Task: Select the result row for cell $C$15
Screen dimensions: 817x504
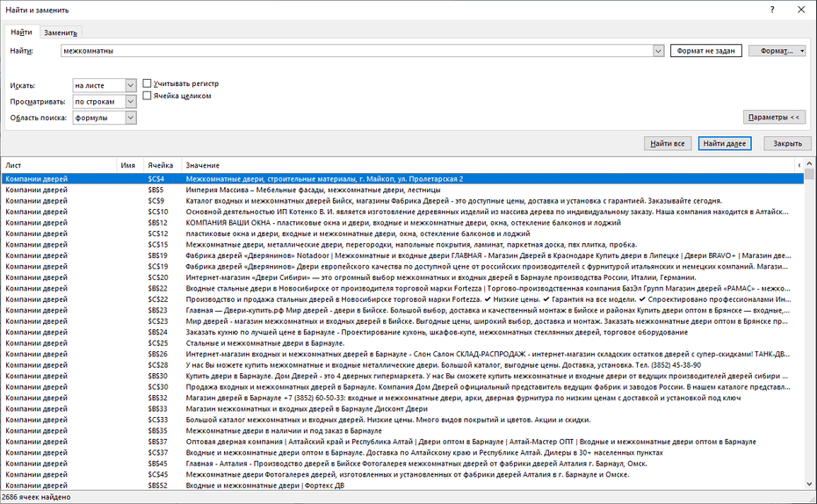Action: point(402,244)
